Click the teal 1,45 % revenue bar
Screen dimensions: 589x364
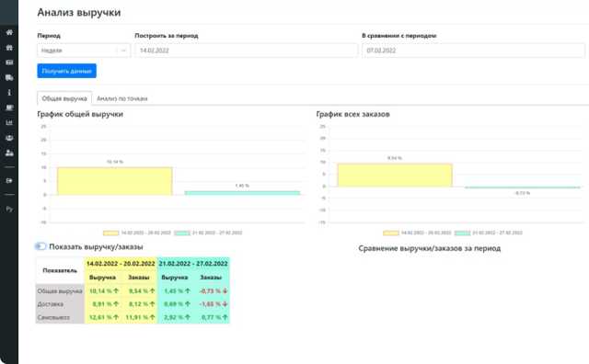pos(242,193)
